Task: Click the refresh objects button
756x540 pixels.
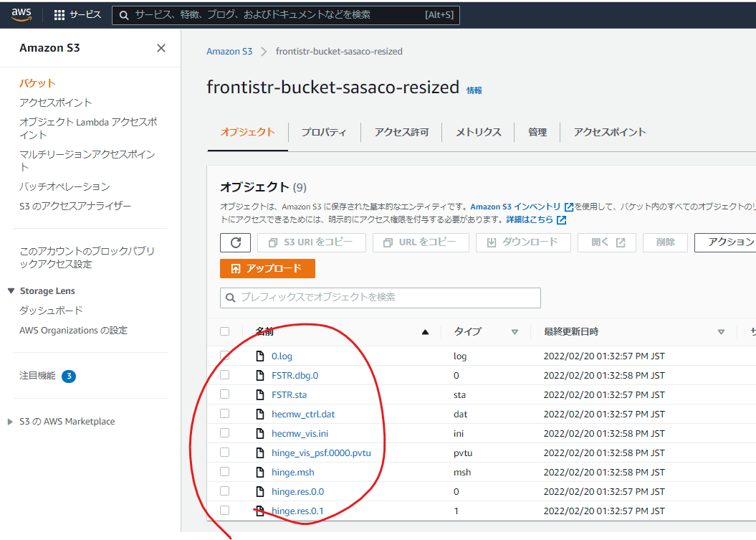Action: tap(235, 242)
